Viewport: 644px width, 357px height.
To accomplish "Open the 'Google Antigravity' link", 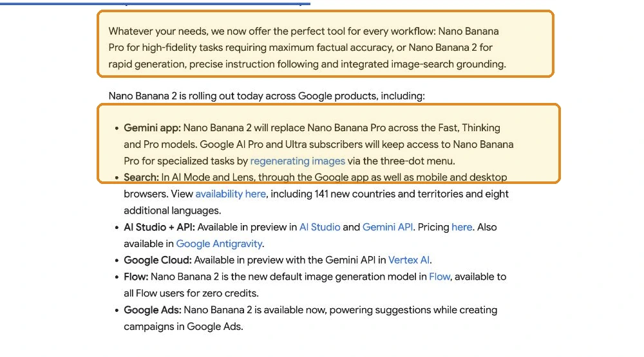I will 219,244.
